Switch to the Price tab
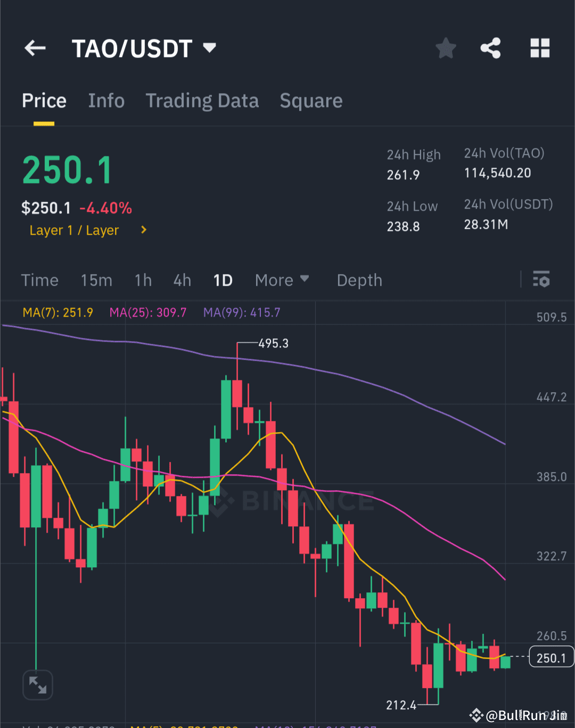The height and width of the screenshot is (728, 575). (44, 101)
